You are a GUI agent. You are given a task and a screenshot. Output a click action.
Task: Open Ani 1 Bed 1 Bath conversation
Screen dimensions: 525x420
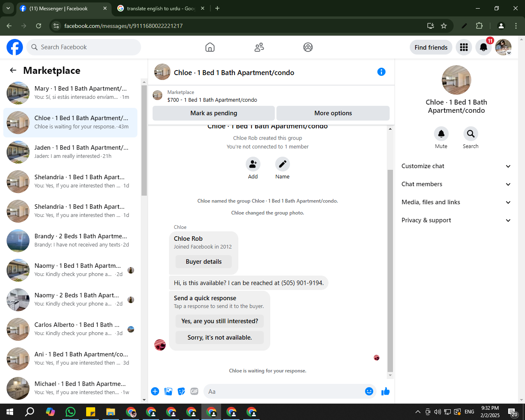click(70, 359)
